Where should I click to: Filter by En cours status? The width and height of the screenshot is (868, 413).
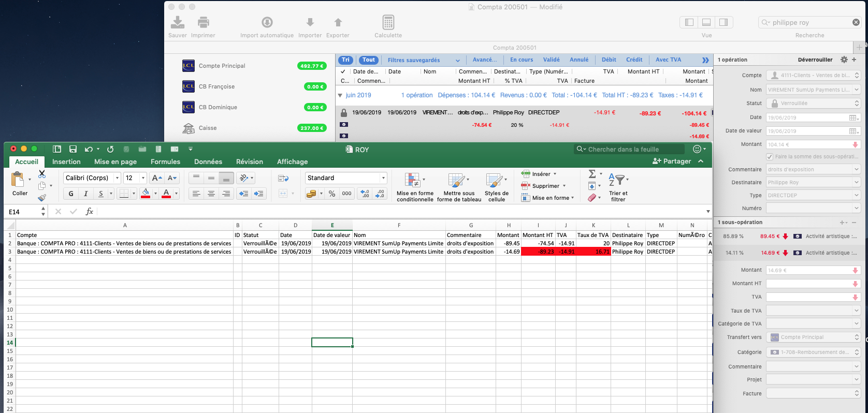pos(522,60)
